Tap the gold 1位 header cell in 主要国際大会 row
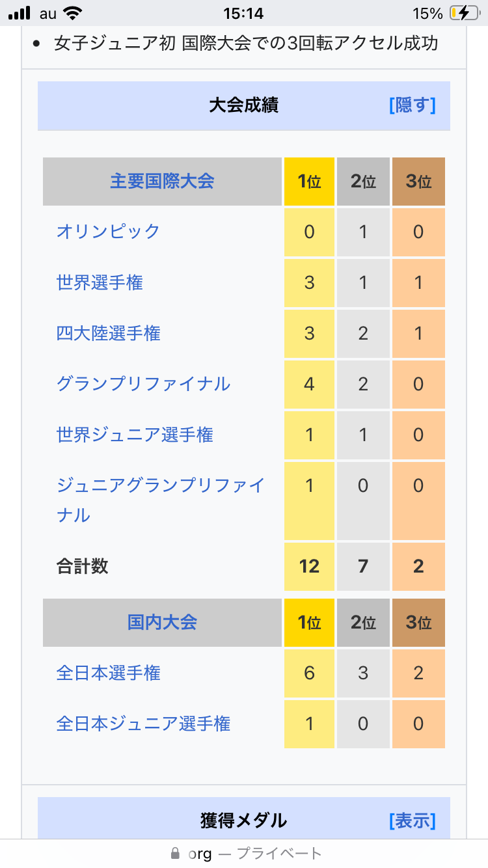488x868 pixels. [x=309, y=182]
